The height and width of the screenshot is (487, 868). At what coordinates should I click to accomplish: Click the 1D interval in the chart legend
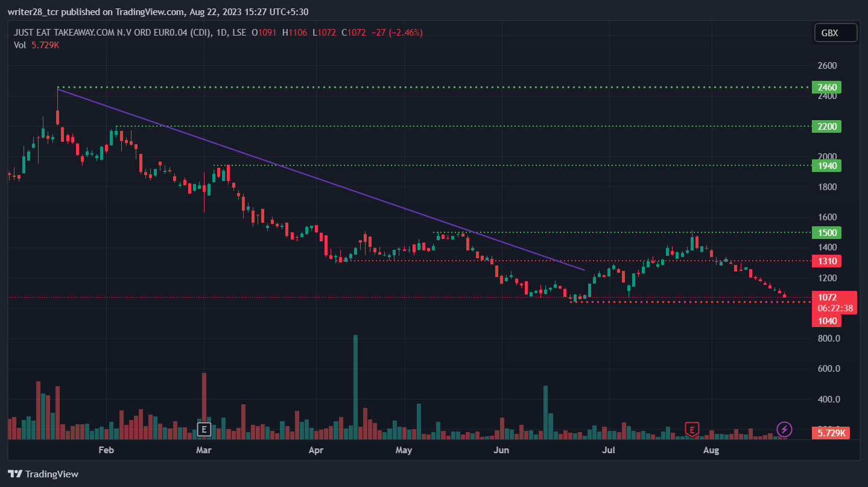pyautogui.click(x=221, y=33)
